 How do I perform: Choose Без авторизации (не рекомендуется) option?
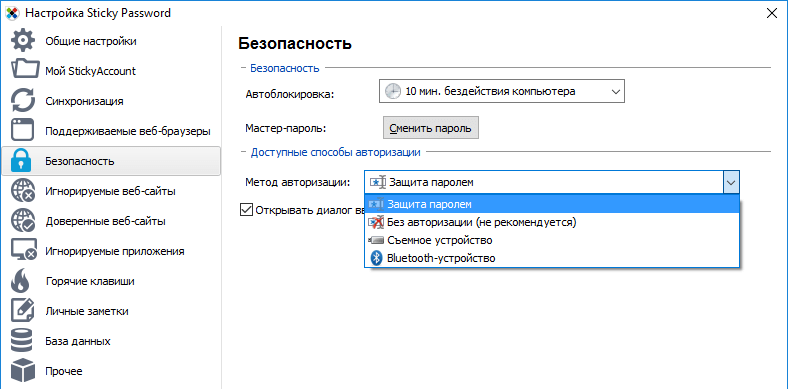tap(552, 222)
